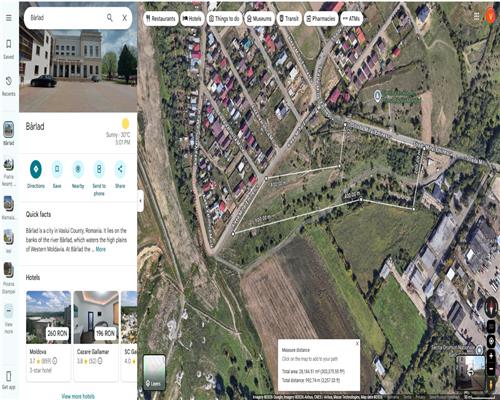Image resolution: width=500 pixels, height=400 pixels.
Task: Focus the Bârlad search field
Action: coord(65,18)
